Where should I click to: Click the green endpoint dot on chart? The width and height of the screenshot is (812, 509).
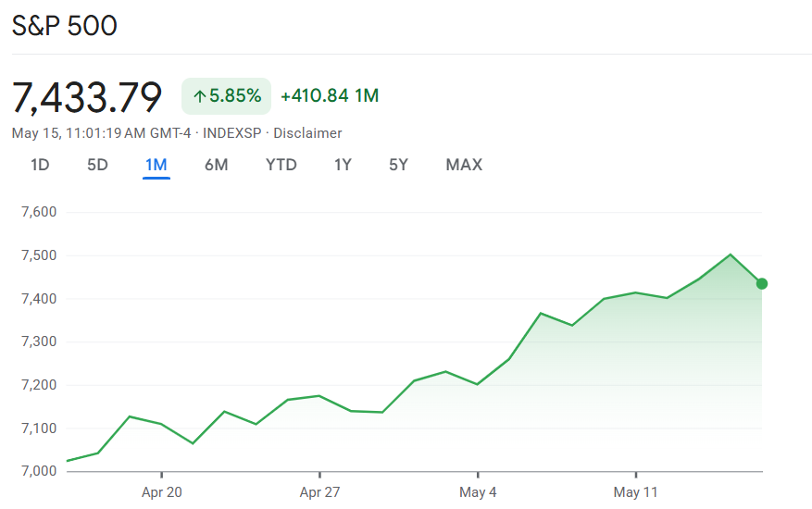click(x=762, y=284)
